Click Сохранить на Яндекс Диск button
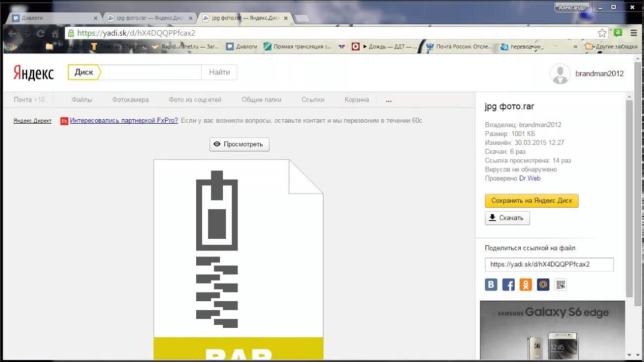 tap(532, 201)
